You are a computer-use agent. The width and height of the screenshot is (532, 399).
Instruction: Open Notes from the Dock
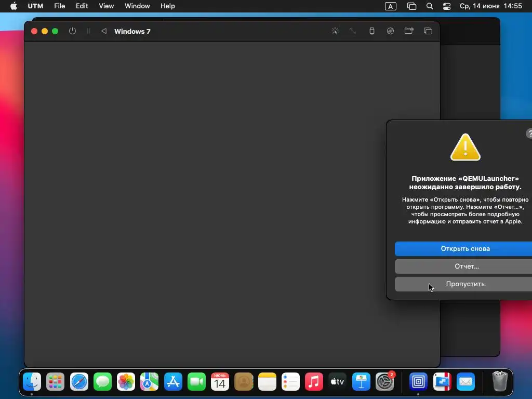click(x=267, y=382)
